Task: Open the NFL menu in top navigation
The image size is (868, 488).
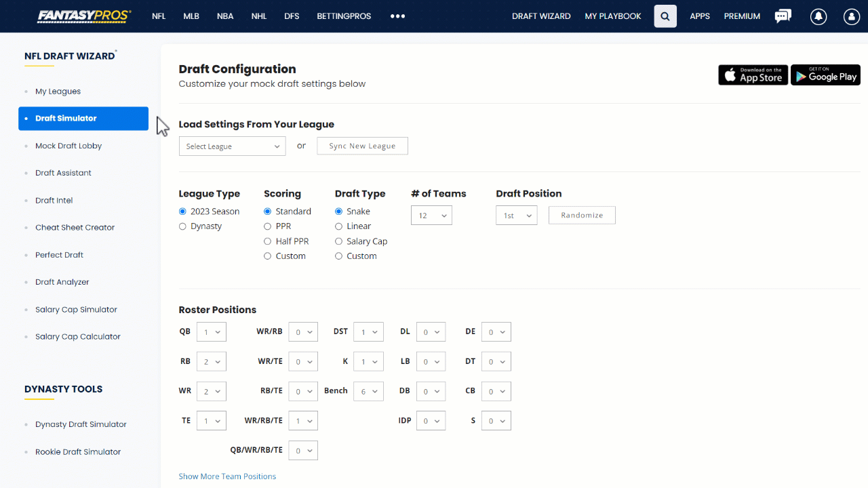Action: pyautogui.click(x=159, y=16)
